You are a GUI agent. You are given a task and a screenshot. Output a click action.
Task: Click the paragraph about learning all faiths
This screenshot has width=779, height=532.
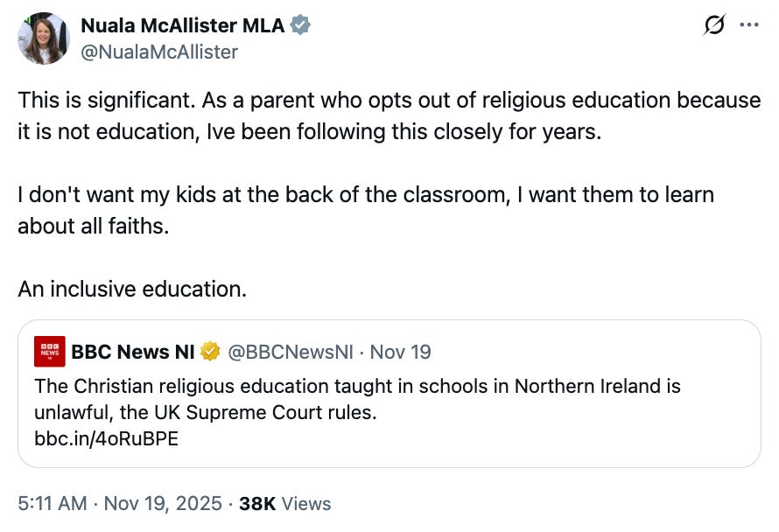368,210
